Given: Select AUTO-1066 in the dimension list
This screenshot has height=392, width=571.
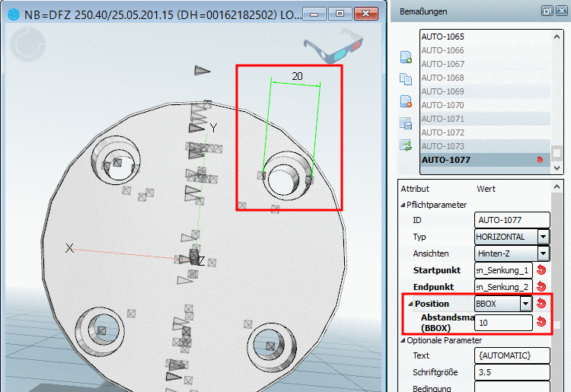Looking at the screenshot, I should coord(485,50).
